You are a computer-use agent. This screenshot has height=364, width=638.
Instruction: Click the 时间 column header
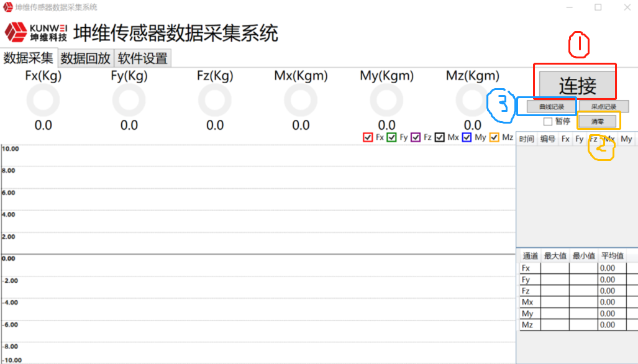(527, 139)
